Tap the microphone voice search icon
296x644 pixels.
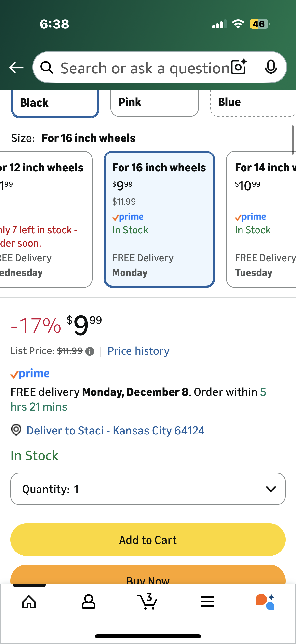pyautogui.click(x=270, y=67)
